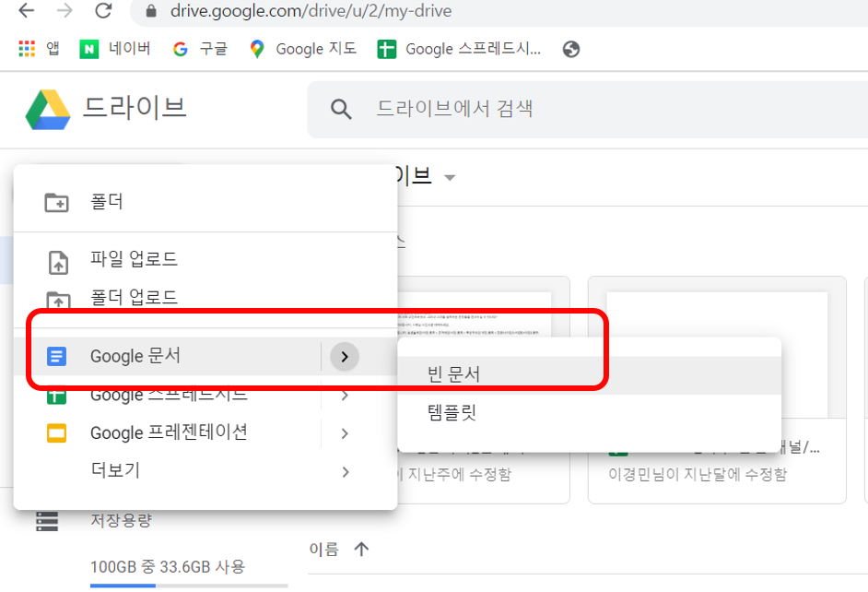The width and height of the screenshot is (868, 592).
Task: Click the green Google Sheets icon
Action: click(x=56, y=396)
